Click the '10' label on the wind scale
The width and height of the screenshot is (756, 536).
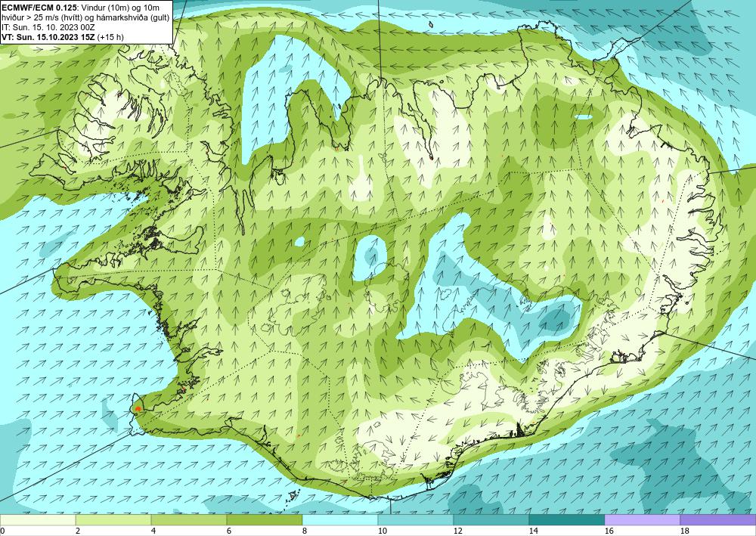point(382,531)
